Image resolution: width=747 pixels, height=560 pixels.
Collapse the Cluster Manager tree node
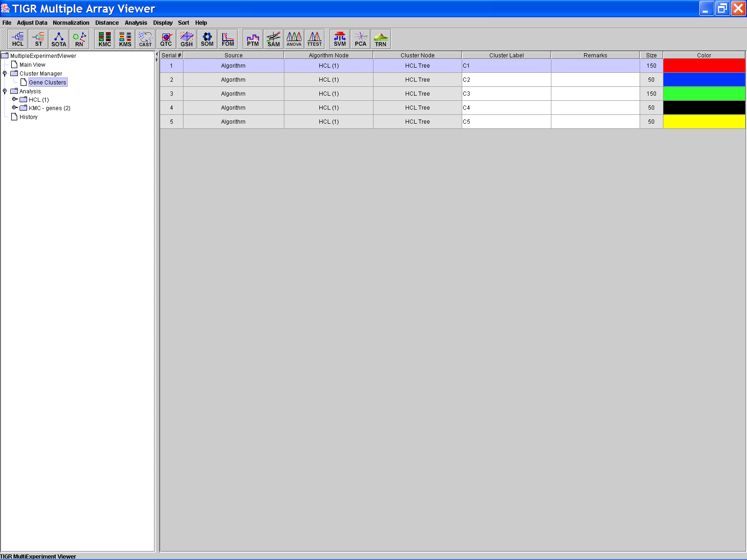pyautogui.click(x=5, y=73)
